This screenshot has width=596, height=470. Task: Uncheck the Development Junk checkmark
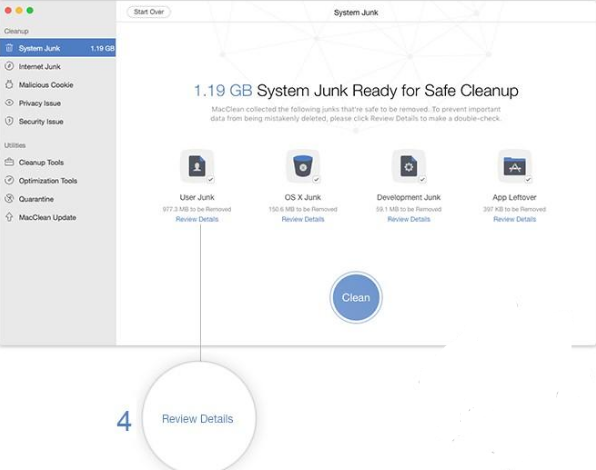coord(422,179)
